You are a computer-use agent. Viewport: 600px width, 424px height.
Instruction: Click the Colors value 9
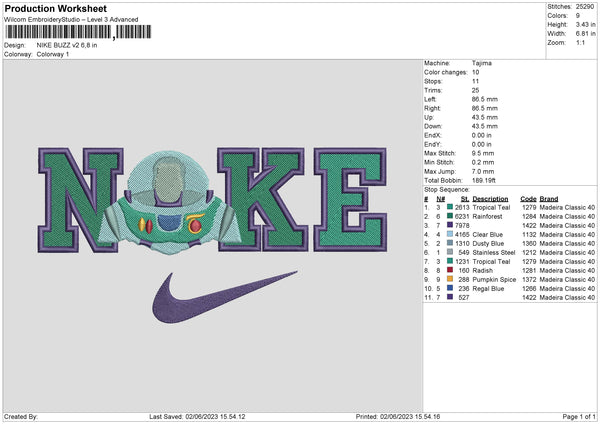(578, 16)
